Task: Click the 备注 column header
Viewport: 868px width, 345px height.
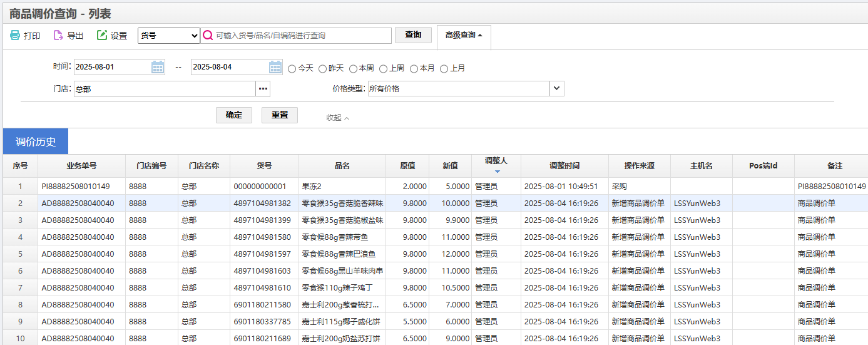Action: (835, 166)
